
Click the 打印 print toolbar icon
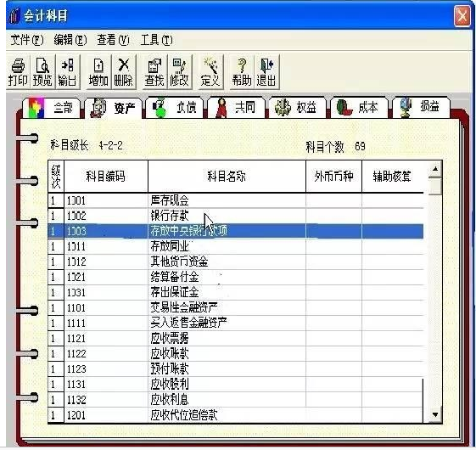click(18, 71)
